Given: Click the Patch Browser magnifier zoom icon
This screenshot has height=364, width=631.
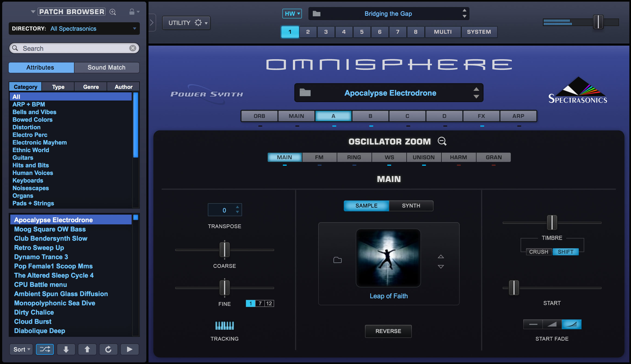Looking at the screenshot, I should point(113,12).
